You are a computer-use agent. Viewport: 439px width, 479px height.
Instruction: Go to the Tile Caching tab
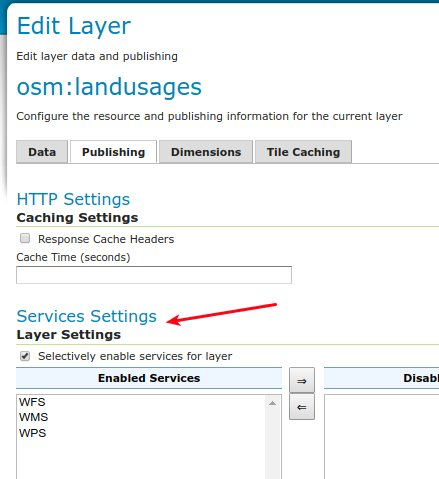click(x=303, y=152)
